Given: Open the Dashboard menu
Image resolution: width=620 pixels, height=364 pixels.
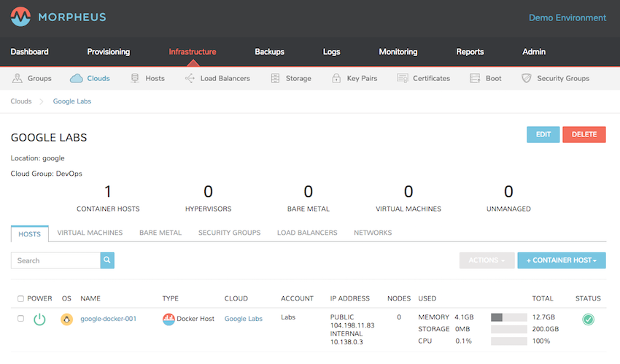Looking at the screenshot, I should (30, 52).
